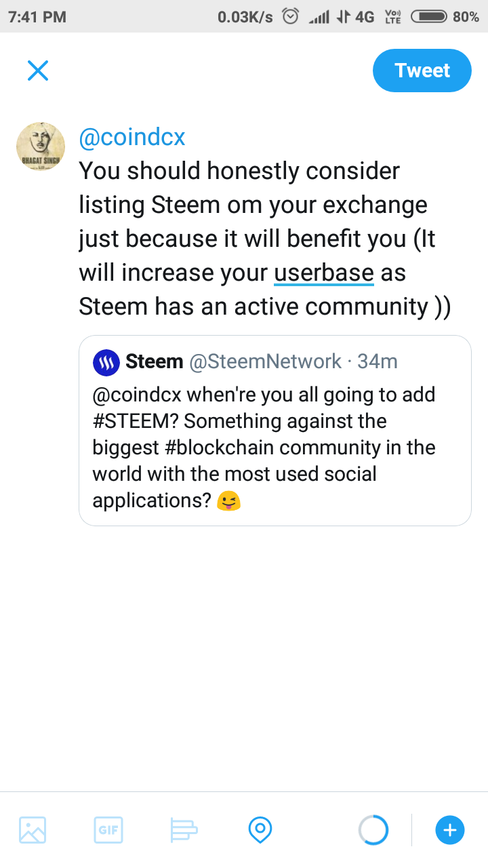Add another tweet with plus icon
This screenshot has width=488, height=868.
coord(450,830)
